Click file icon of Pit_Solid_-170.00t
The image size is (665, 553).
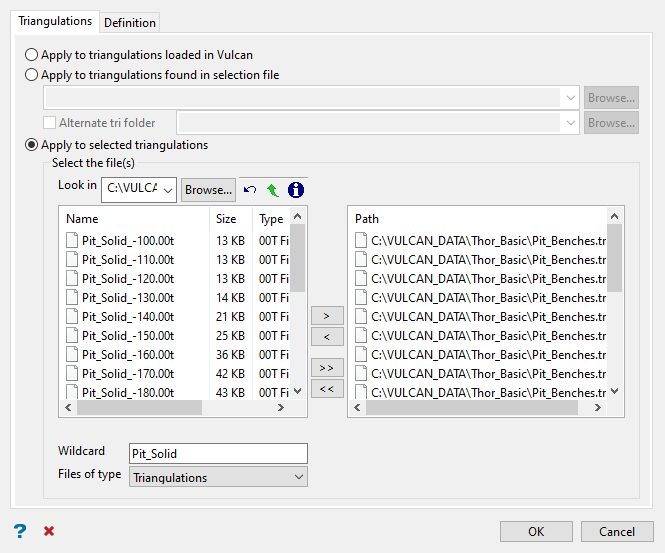72,373
